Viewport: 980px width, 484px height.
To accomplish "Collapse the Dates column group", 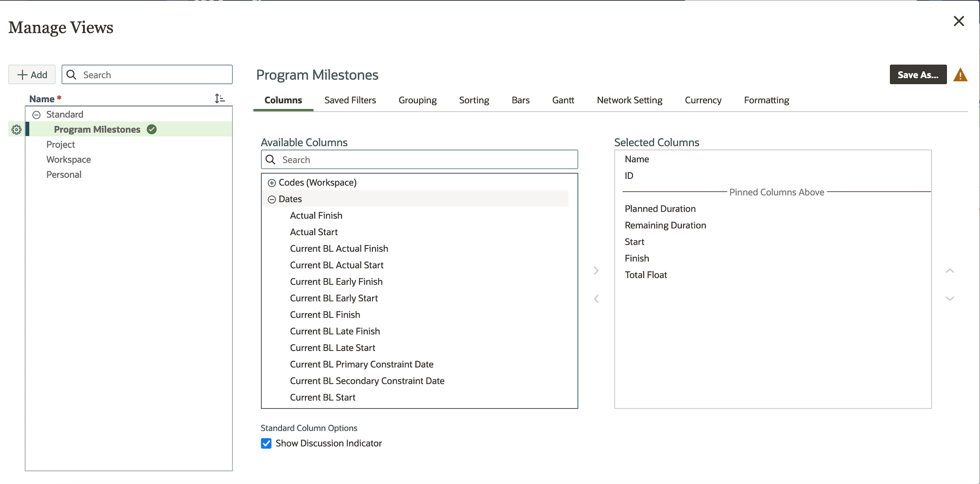I will pyautogui.click(x=272, y=199).
